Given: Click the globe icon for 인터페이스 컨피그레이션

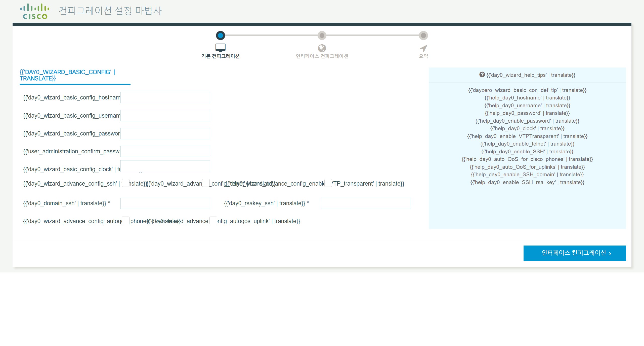Looking at the screenshot, I should 322,48.
